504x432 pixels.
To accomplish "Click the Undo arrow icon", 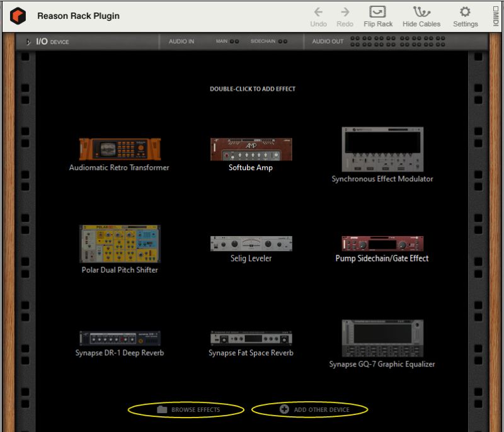I will click(318, 12).
